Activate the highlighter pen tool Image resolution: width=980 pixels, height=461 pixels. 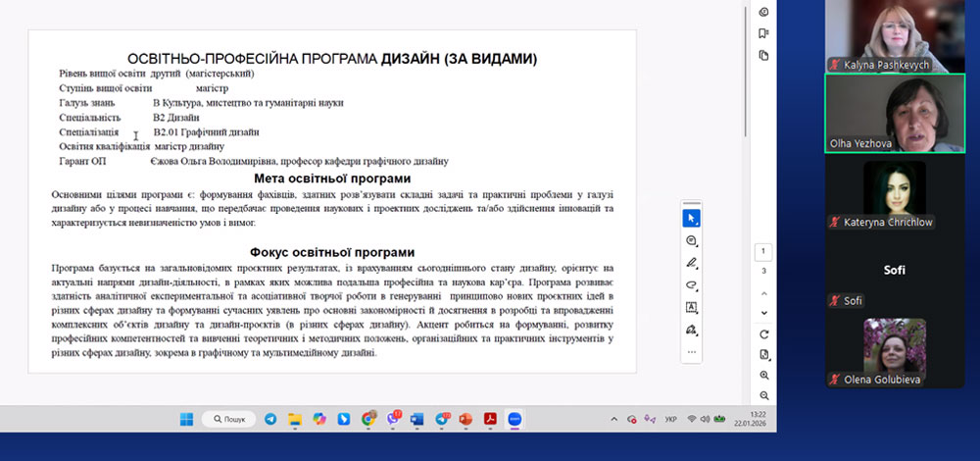[x=692, y=263]
